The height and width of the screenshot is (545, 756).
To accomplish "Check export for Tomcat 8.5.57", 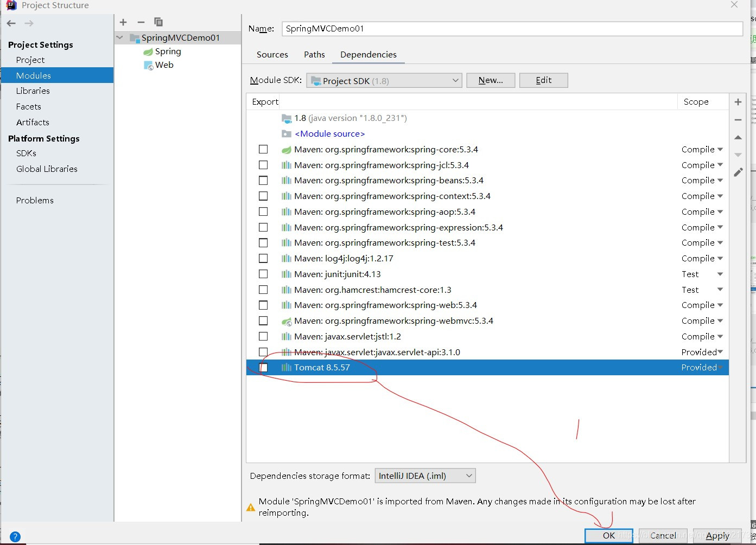I will click(263, 368).
